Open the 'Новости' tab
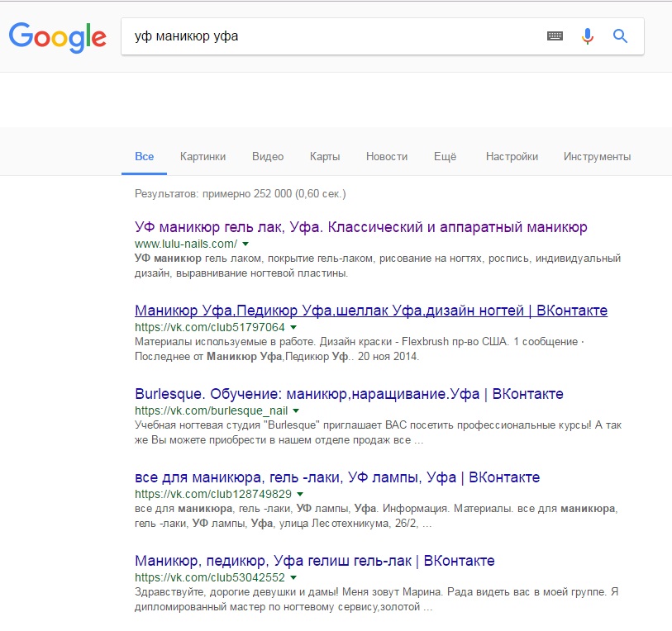Viewport: 672px width, 631px height. [387, 156]
